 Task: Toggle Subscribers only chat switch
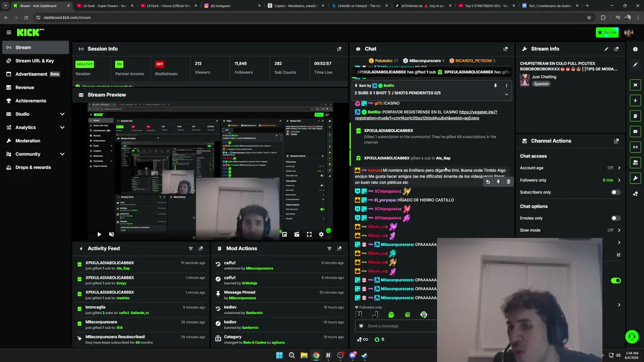click(x=615, y=192)
